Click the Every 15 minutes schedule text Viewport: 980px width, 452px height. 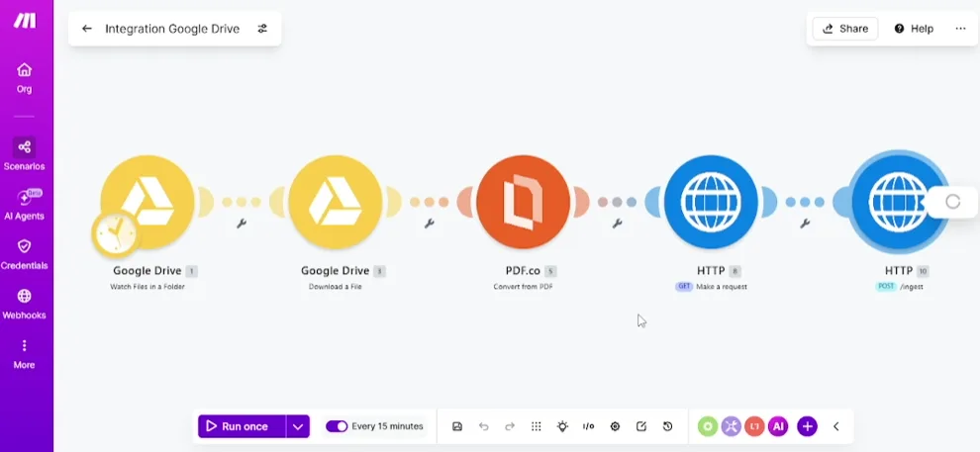point(387,426)
